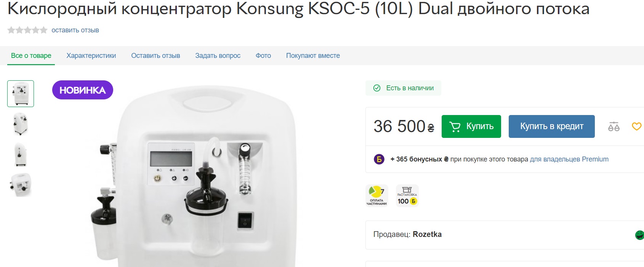Select the third product thumbnail
The image size is (644, 267).
pos(21,155)
